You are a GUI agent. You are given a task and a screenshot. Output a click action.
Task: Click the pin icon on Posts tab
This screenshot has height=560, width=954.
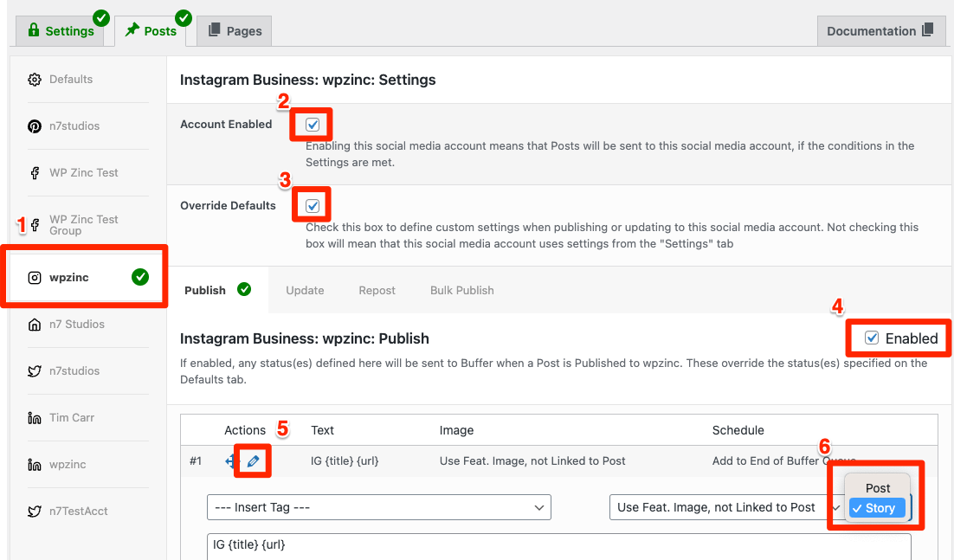pyautogui.click(x=132, y=29)
